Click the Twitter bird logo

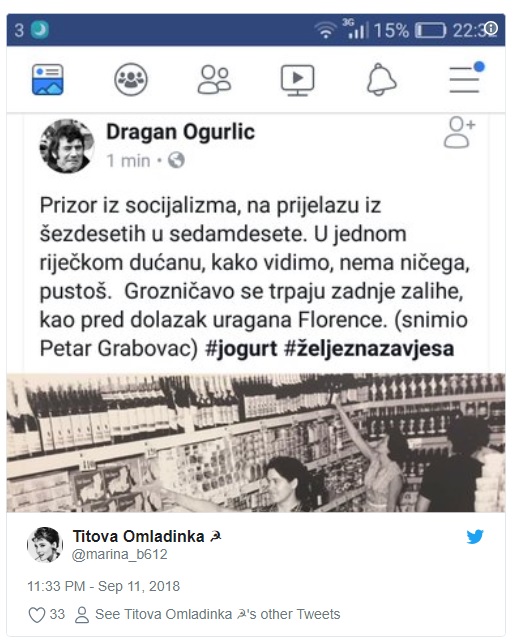point(475,537)
